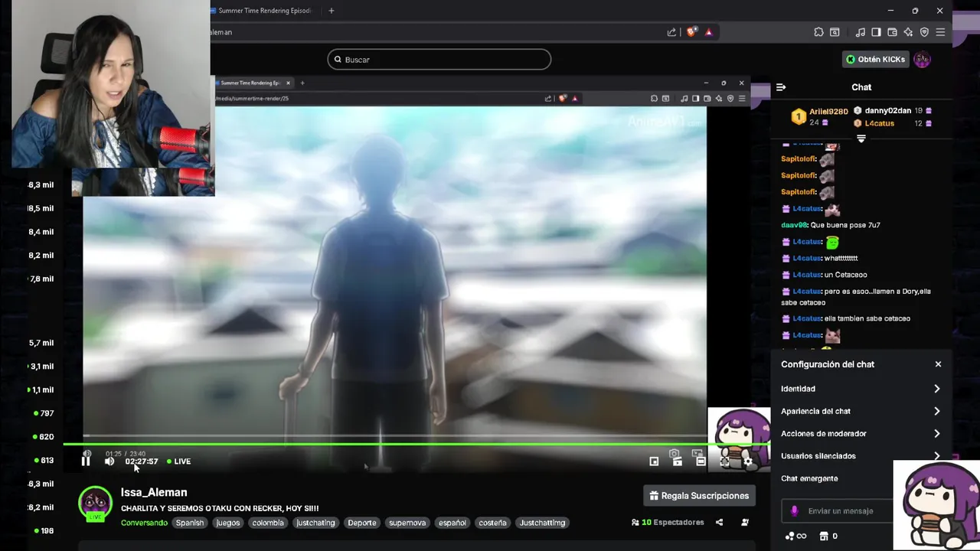Open the emote picker purple icon

coord(794,510)
